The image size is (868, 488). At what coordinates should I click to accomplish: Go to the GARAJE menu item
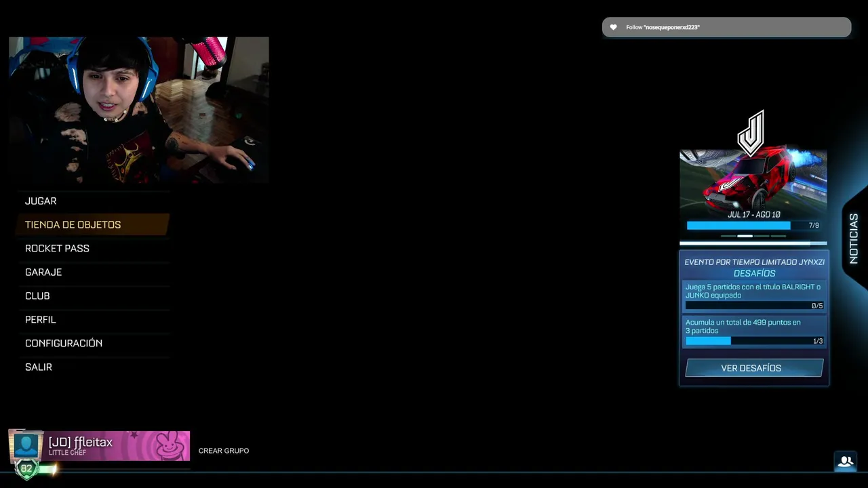pos(93,272)
